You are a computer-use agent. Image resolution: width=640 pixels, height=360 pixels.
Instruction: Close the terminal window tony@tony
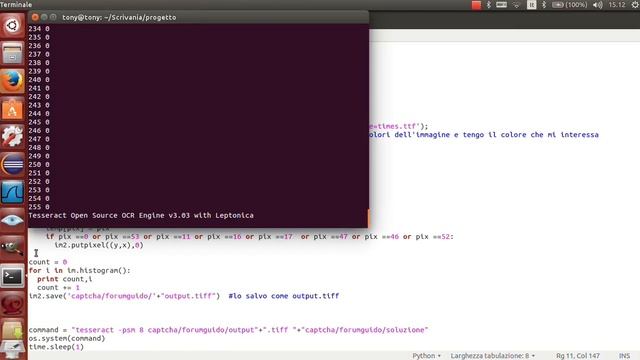tap(35, 17)
